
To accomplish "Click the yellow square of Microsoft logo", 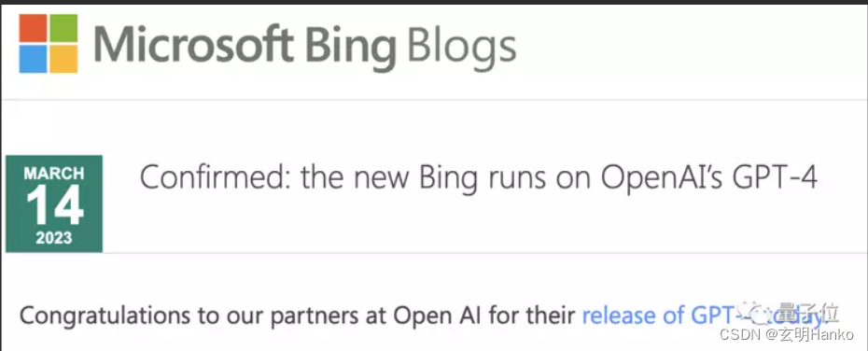I will pos(63,59).
